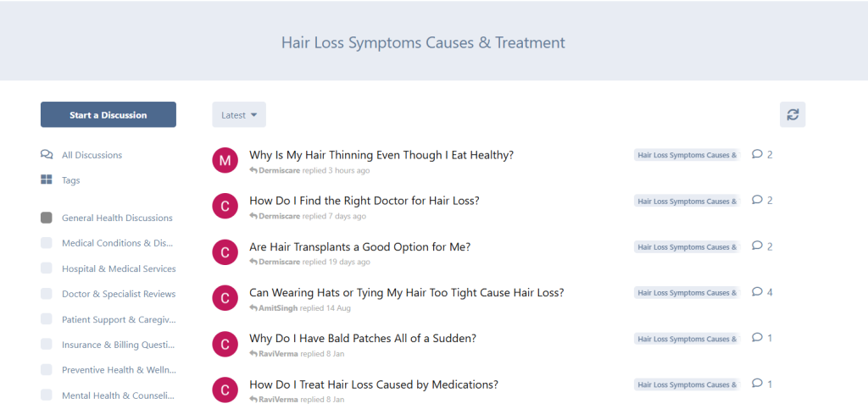The height and width of the screenshot is (409, 868).
Task: Click the avatar beside bald patches discussion
Action: 225,343
